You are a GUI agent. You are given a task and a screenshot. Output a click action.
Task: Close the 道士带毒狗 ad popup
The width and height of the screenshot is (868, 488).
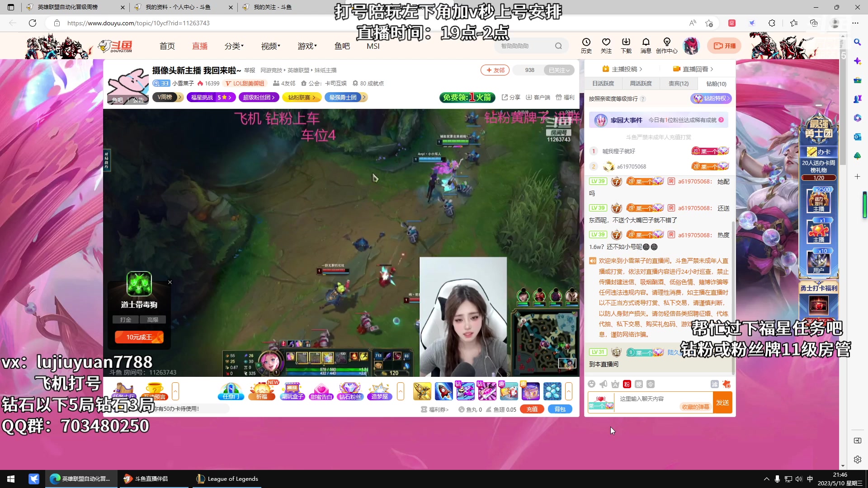[170, 282]
